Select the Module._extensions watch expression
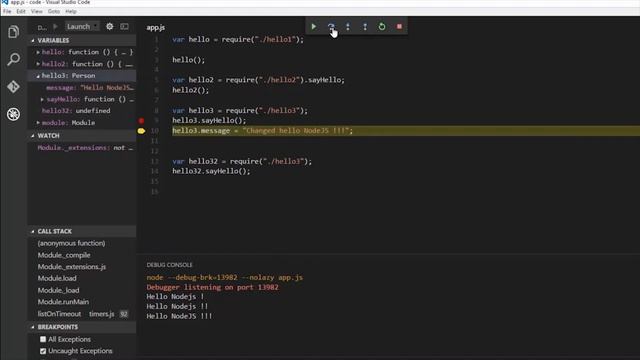The image size is (640, 360). pyautogui.click(x=82, y=148)
